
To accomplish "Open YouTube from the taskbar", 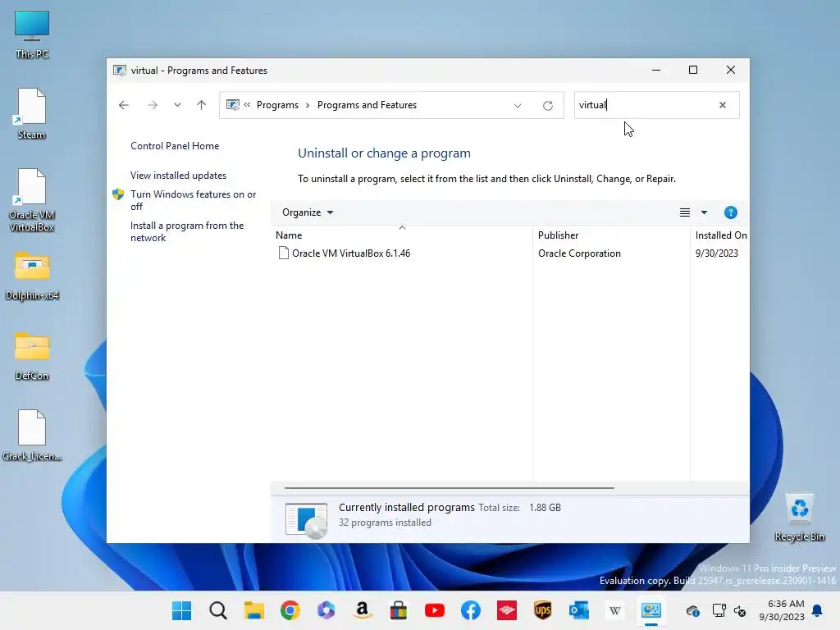I will click(x=435, y=610).
